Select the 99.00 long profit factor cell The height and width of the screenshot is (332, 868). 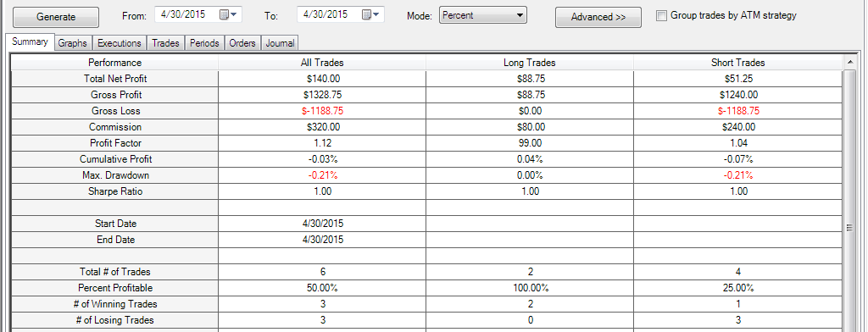530,143
